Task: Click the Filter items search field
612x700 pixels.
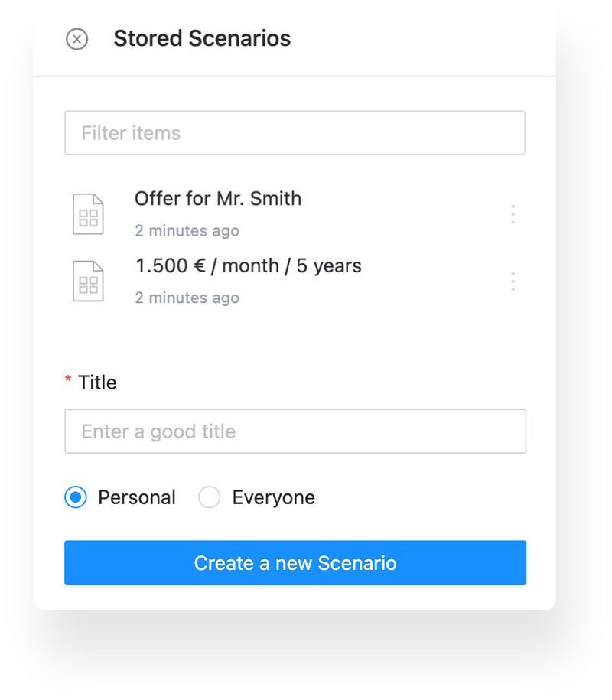Action: (295, 133)
